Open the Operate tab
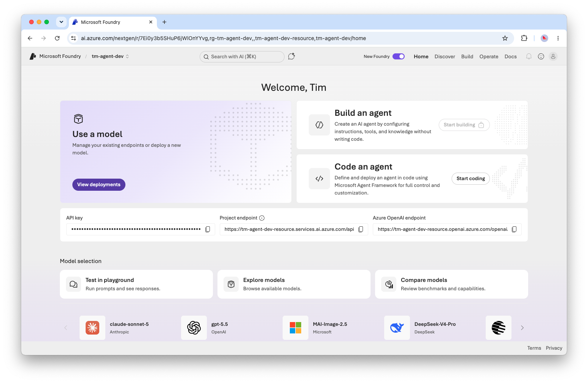588x383 pixels. pos(489,56)
